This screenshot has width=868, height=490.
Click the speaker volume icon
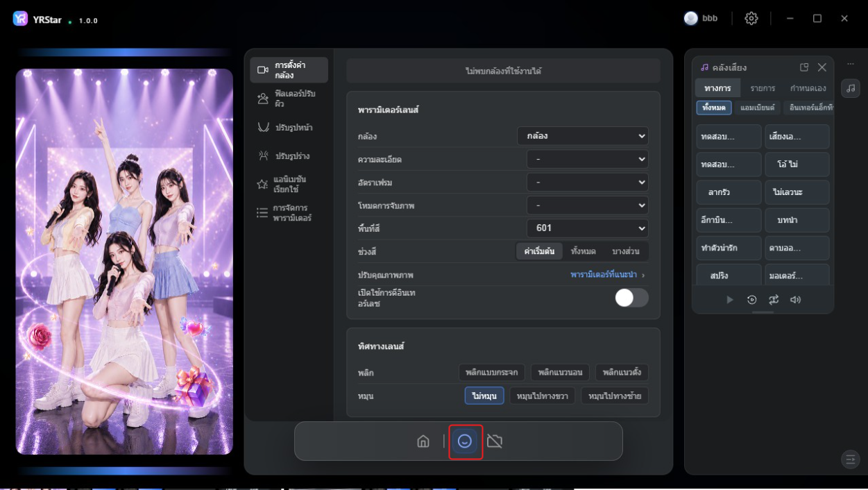coord(796,300)
